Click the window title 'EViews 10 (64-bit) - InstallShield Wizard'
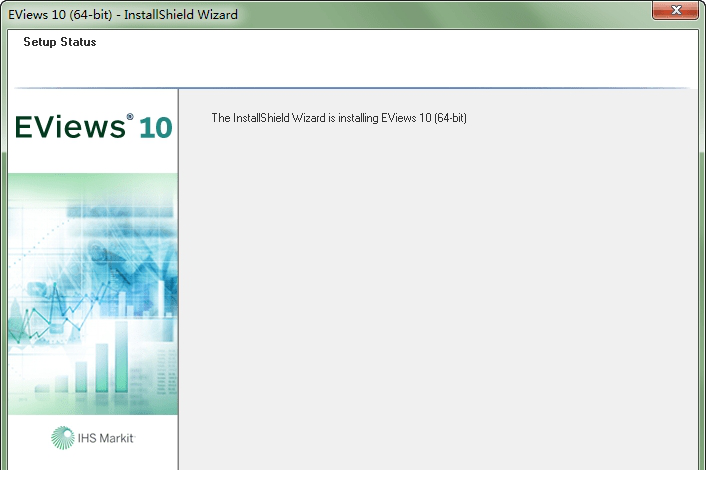 (123, 14)
